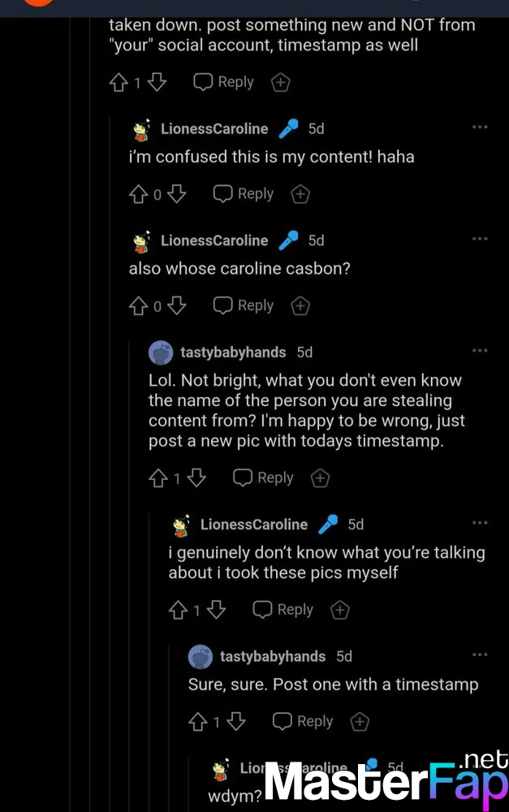Open tastybabyhands profile from 'Lol. Not bright' comment

[x=233, y=352]
